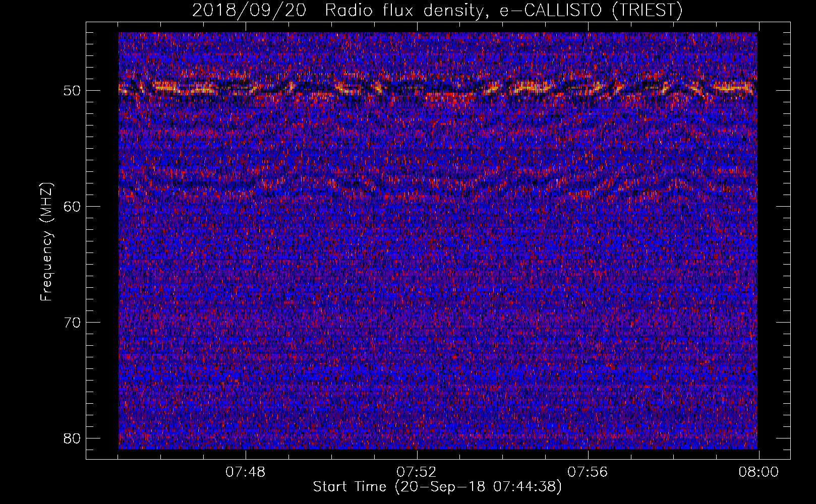Click the 'Frequency (MHZ)' axis label
Screen dimensions: 816x504
coord(46,242)
